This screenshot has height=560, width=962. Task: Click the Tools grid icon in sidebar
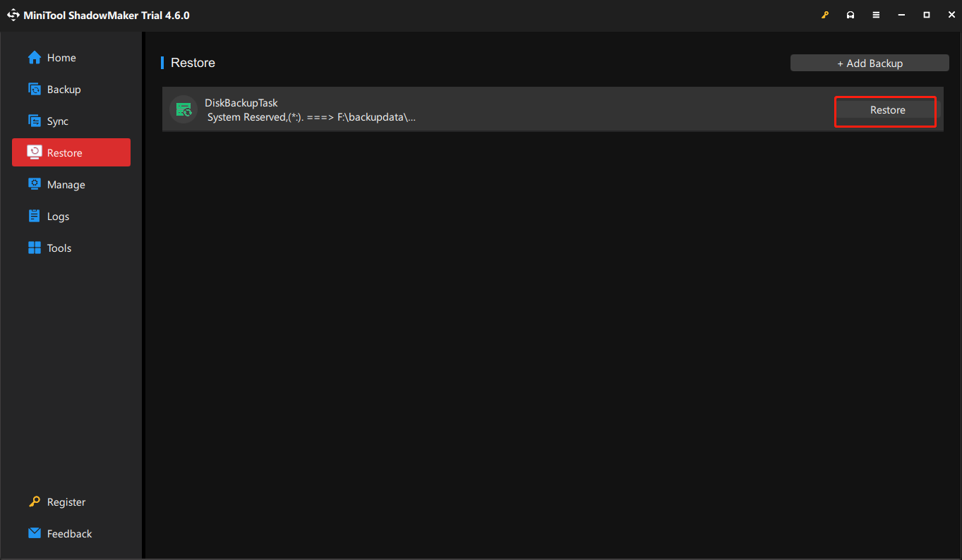(x=35, y=248)
